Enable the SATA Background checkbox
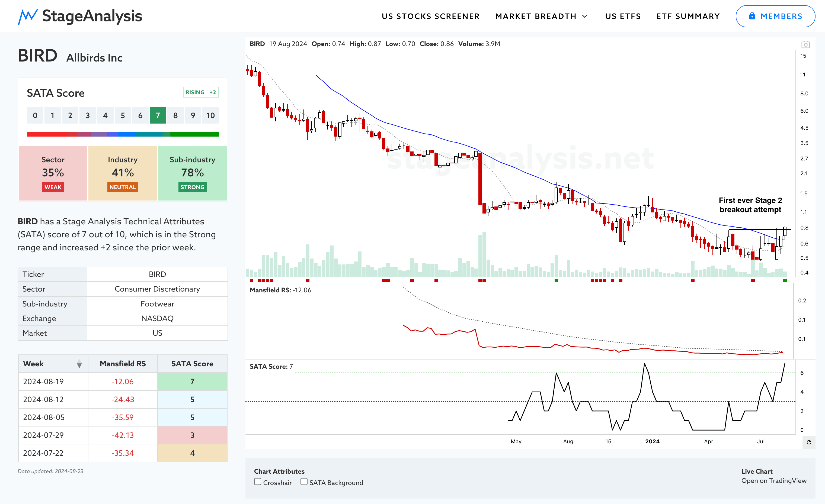 coord(304,482)
